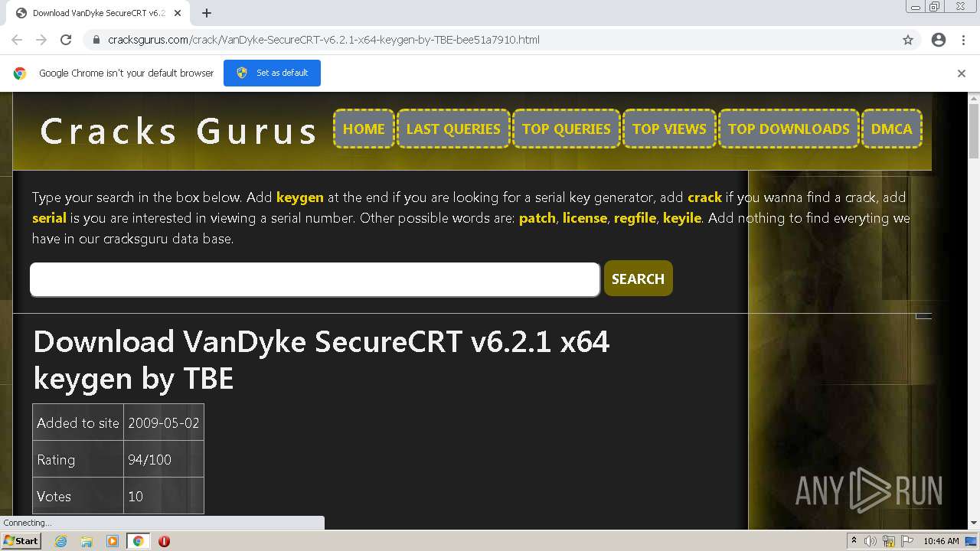Click the SEARCH button

(x=638, y=279)
